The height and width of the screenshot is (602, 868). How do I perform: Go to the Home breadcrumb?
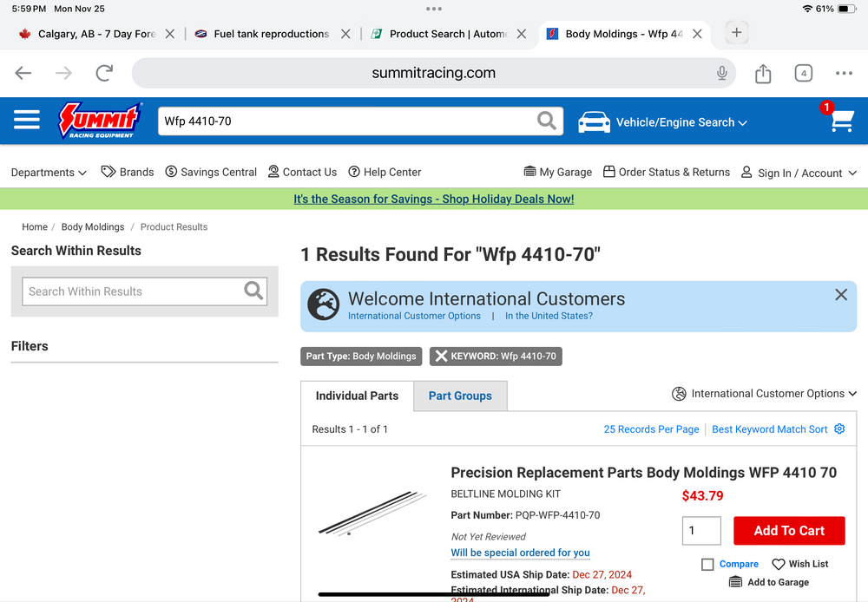click(35, 227)
